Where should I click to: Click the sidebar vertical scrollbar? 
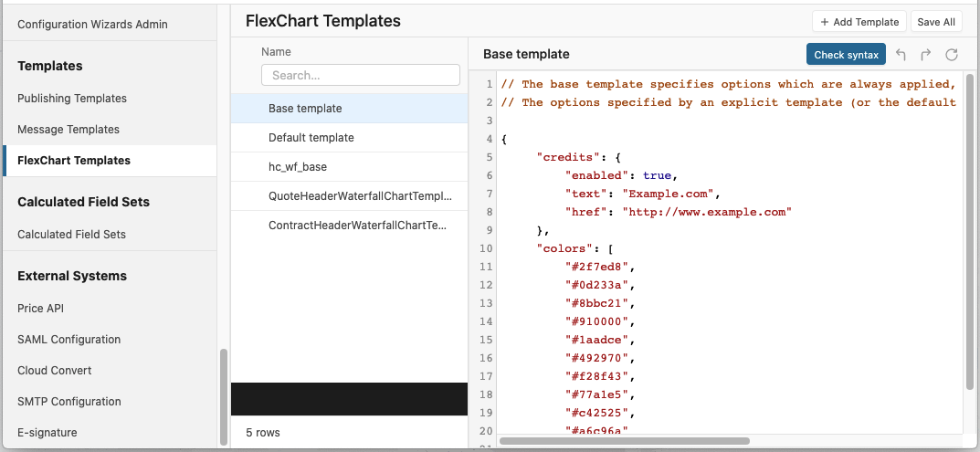coord(224,395)
